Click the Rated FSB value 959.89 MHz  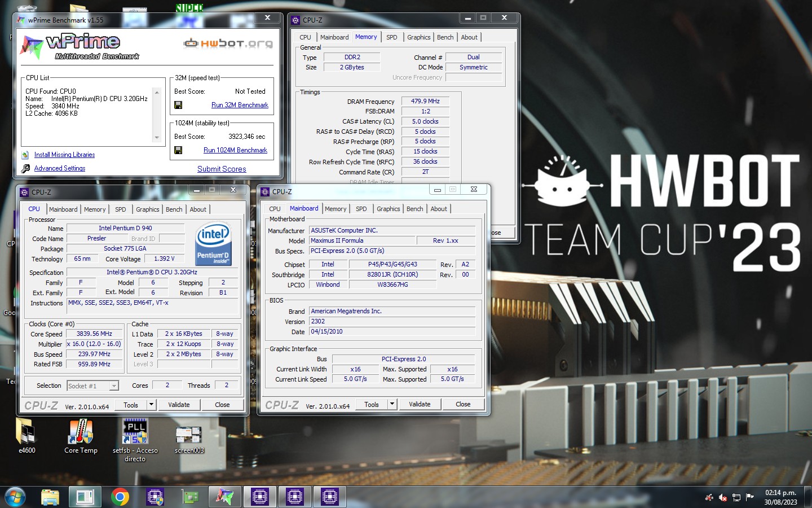point(94,364)
